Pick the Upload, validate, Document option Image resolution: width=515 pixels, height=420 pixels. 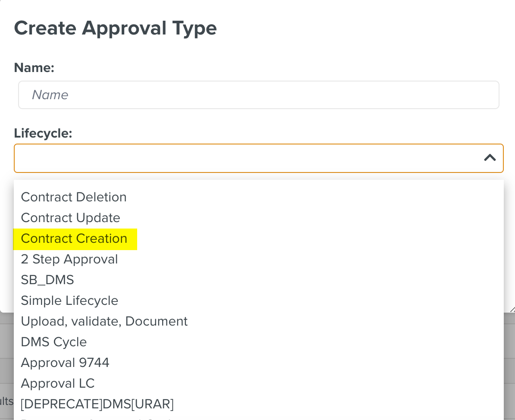click(x=104, y=321)
